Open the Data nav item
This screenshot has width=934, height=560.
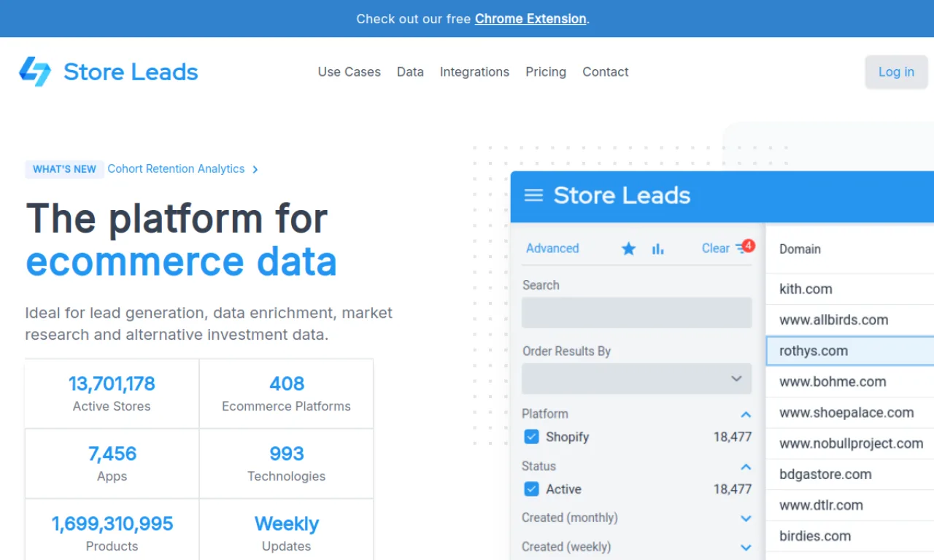410,72
